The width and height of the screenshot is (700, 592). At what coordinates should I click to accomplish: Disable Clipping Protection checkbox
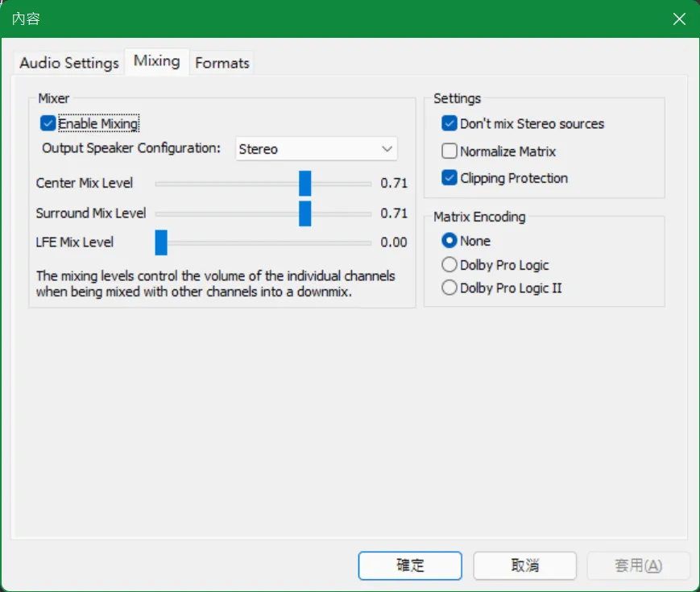click(449, 178)
